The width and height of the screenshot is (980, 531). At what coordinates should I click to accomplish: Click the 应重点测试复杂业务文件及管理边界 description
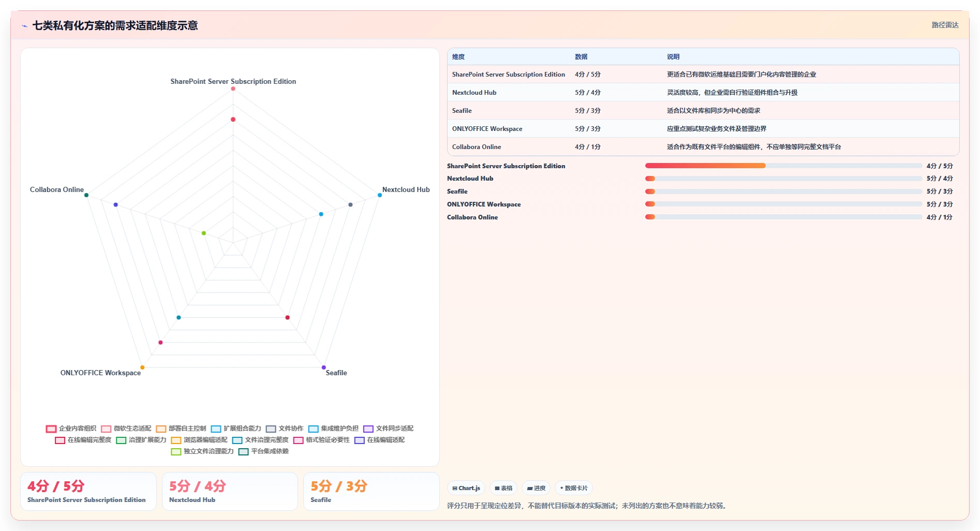pyautogui.click(x=717, y=129)
